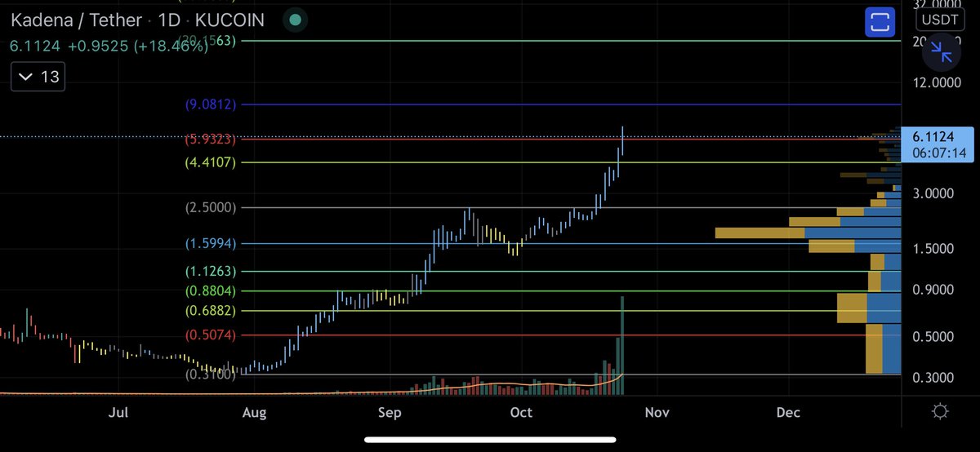This screenshot has width=980, height=452.
Task: Click the tallest October volume bar
Action: click(x=622, y=345)
